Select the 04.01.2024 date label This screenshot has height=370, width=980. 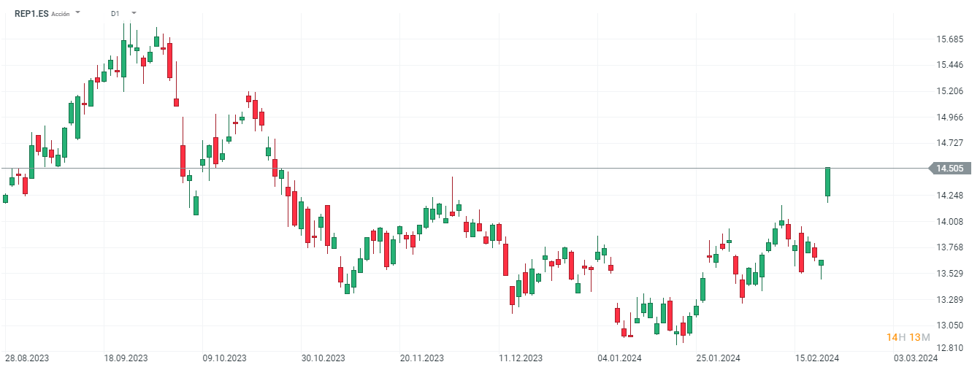[619, 358]
